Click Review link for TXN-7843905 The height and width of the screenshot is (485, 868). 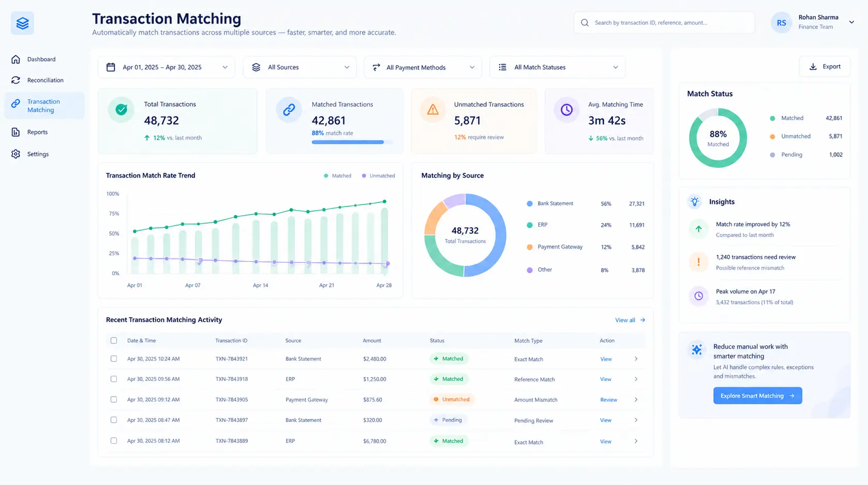pos(608,400)
